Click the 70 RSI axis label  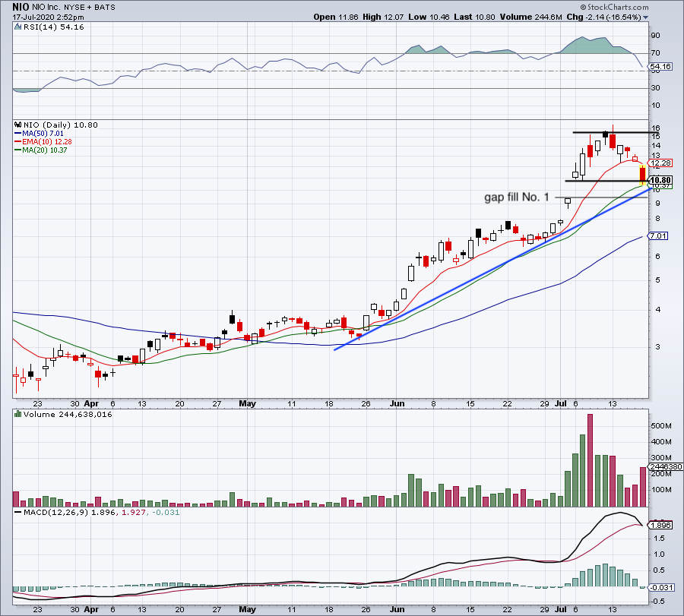point(655,53)
